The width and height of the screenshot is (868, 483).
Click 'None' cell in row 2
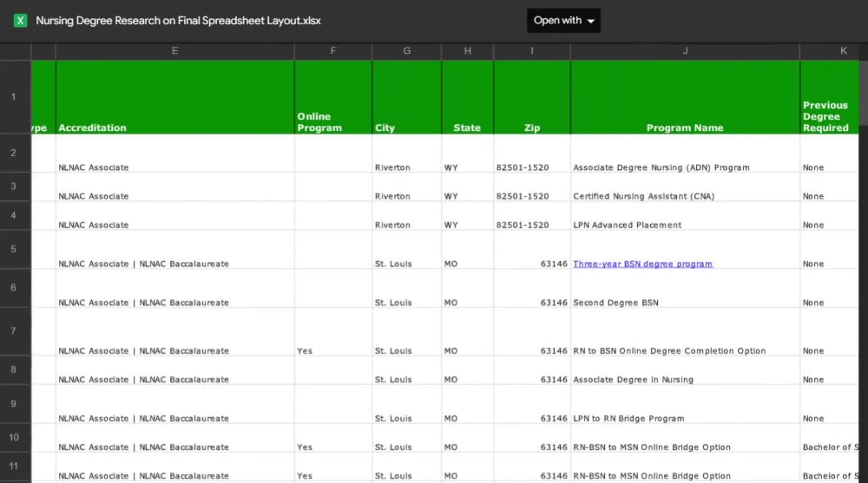(830, 153)
